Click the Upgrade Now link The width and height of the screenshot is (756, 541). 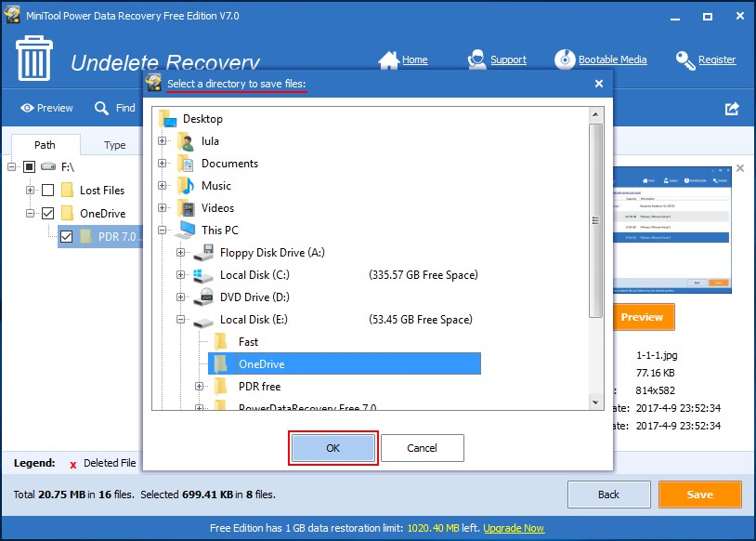514,528
